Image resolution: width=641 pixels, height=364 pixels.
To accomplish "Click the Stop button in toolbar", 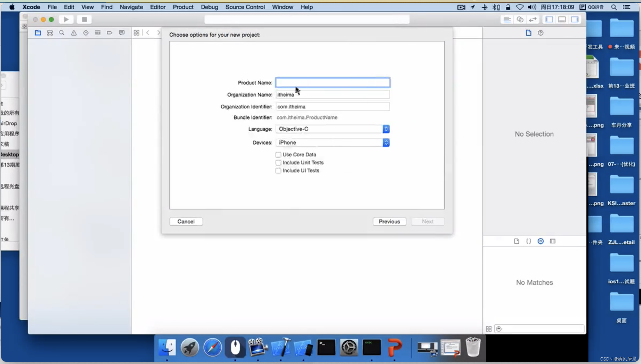I will pos(84,19).
